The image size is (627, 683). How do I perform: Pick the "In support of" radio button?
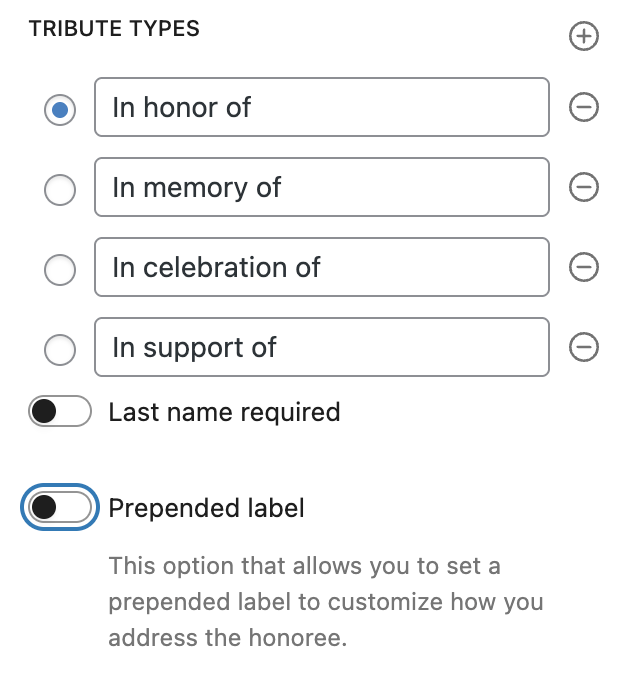(60, 349)
